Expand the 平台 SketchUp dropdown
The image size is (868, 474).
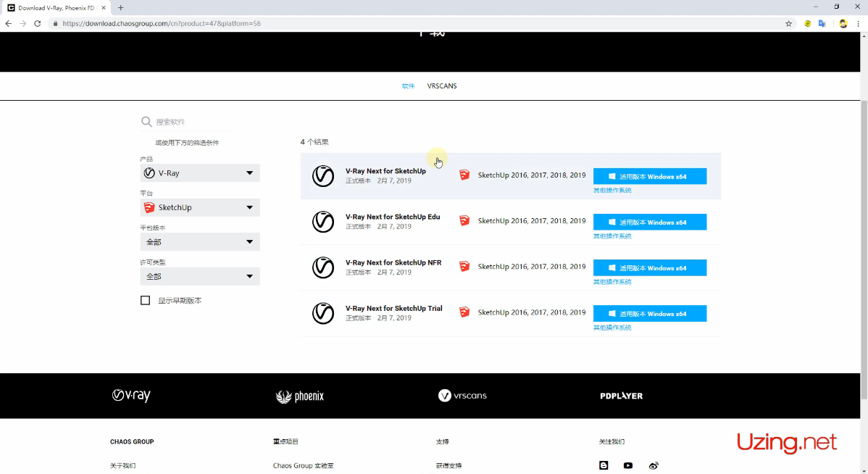click(x=200, y=207)
